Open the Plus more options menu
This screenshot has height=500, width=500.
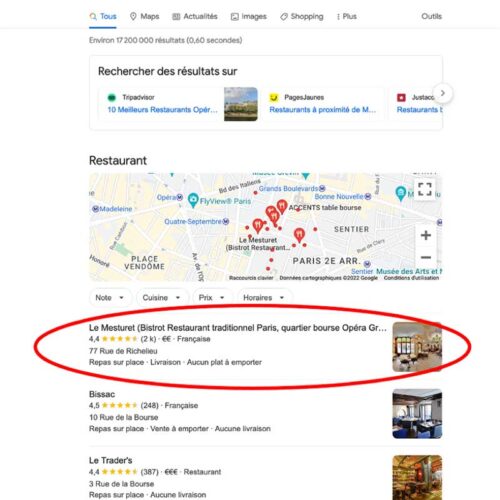(347, 16)
